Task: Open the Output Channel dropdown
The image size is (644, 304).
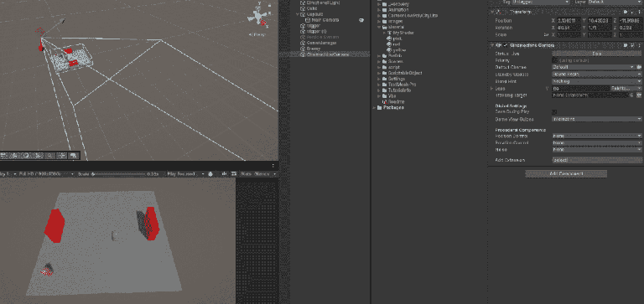Action: [594, 67]
